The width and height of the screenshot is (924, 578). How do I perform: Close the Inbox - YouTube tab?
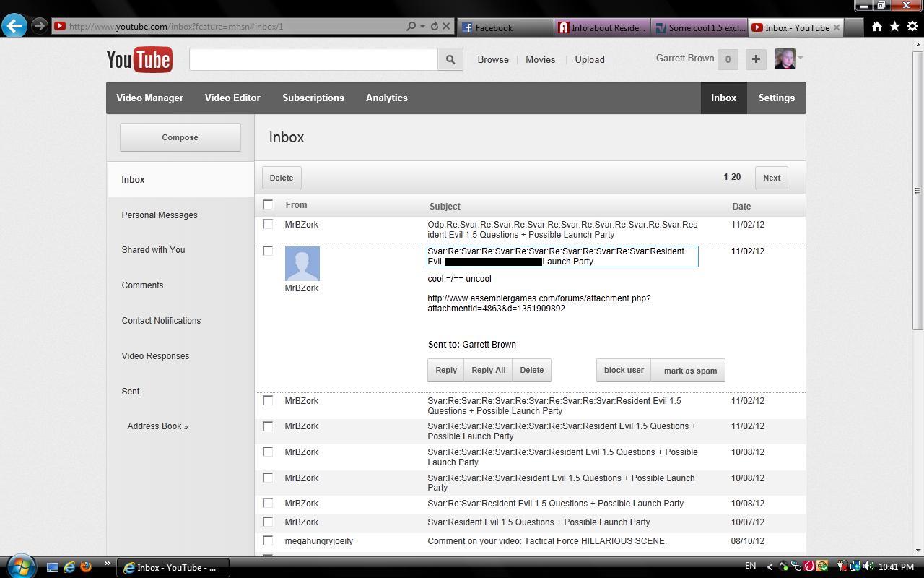tap(837, 27)
